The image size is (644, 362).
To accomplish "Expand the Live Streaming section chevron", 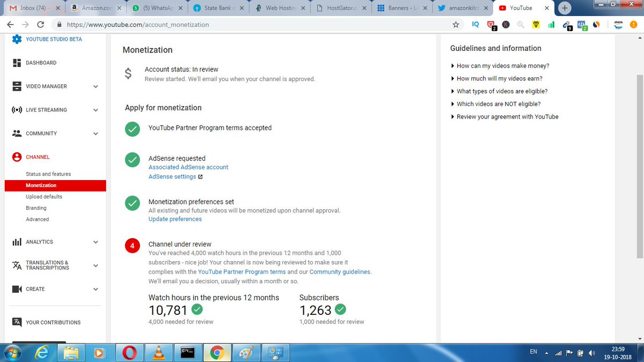I will 96,110.
